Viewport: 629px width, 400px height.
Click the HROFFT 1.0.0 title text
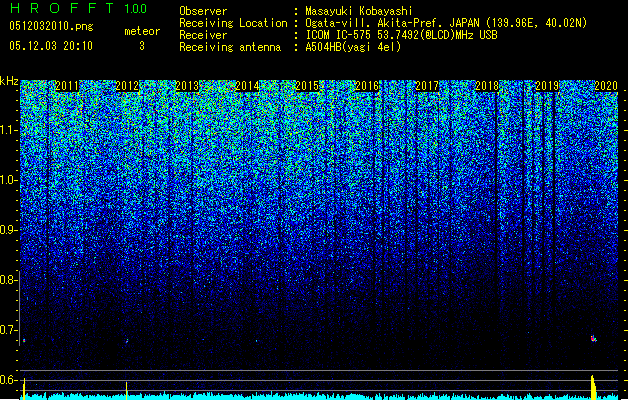[x=79, y=8]
